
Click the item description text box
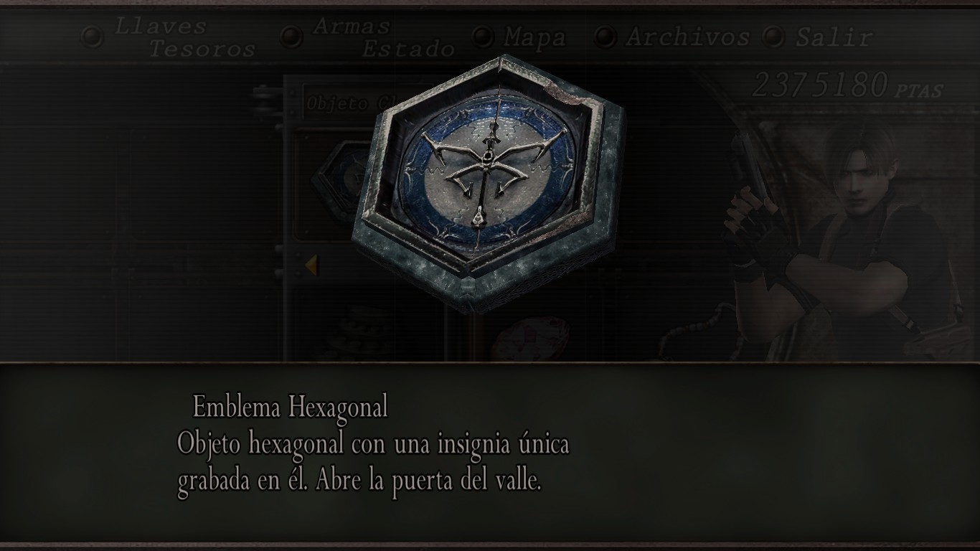click(373, 463)
